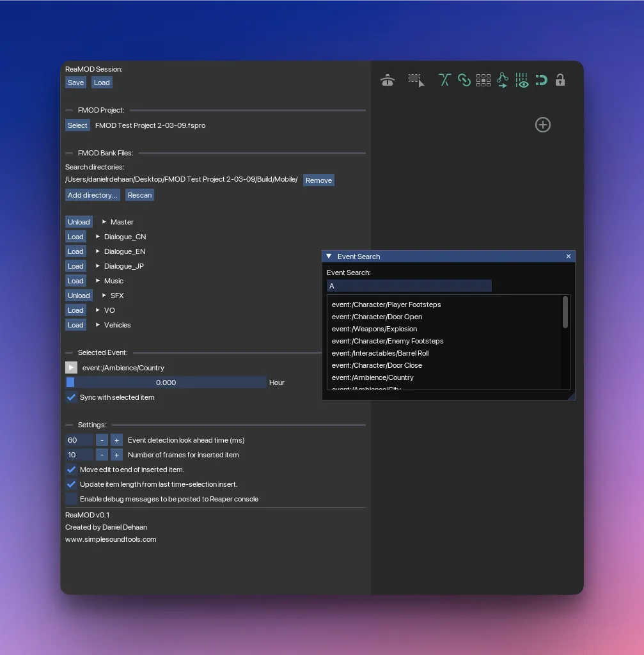Collapse the Event Search panel triangle
This screenshot has height=655, width=644.
(329, 256)
